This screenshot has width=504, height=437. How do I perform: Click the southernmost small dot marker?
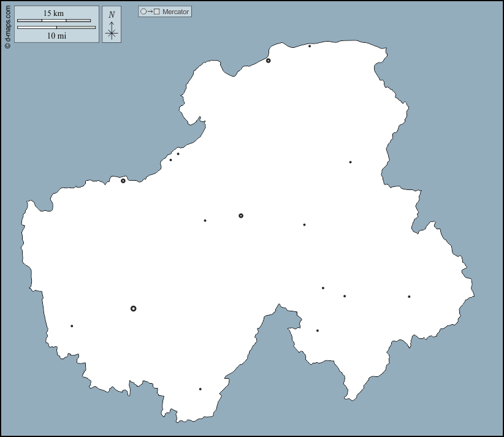click(200, 389)
